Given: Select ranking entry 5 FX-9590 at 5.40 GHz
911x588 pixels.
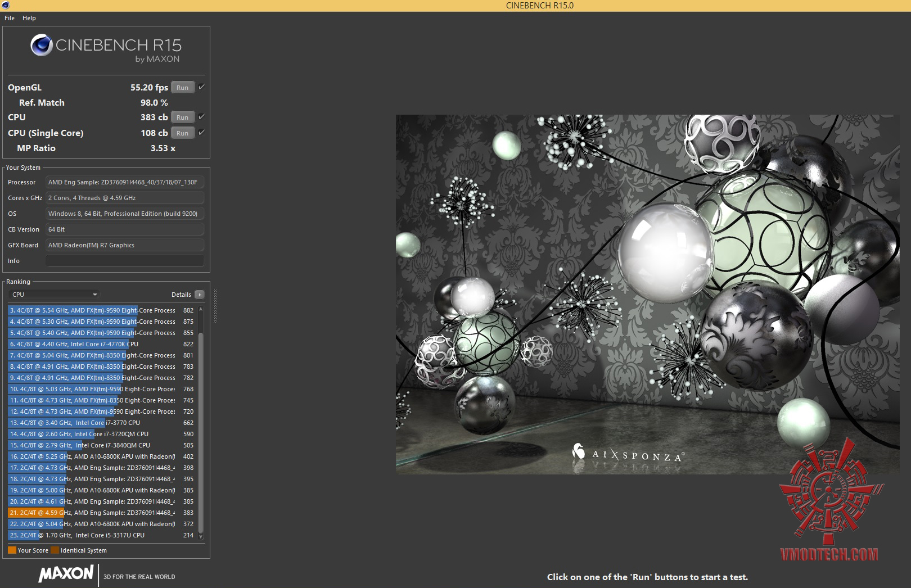Looking at the screenshot, I should click(101, 333).
